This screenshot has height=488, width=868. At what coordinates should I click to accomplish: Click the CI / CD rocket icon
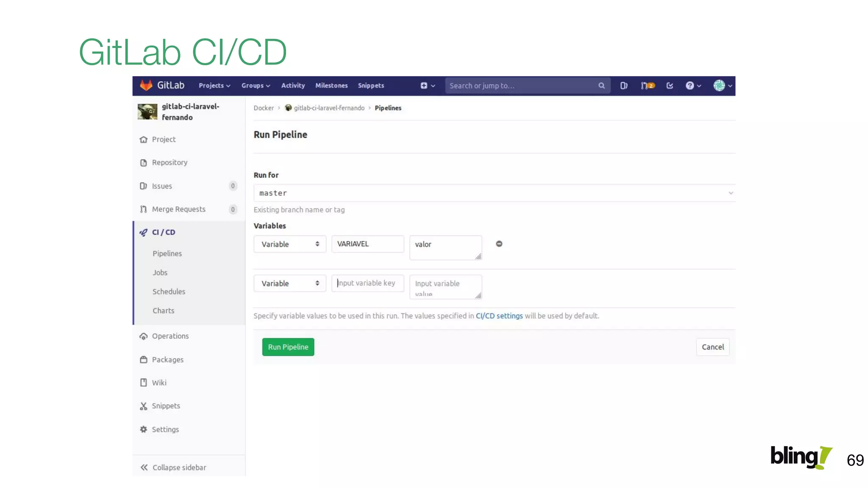[143, 232]
